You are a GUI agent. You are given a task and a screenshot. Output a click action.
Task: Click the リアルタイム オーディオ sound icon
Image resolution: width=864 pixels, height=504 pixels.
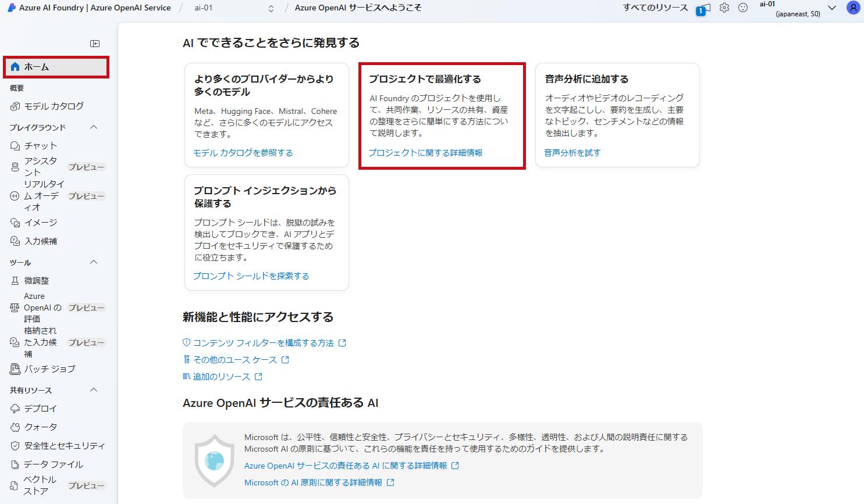(15, 196)
